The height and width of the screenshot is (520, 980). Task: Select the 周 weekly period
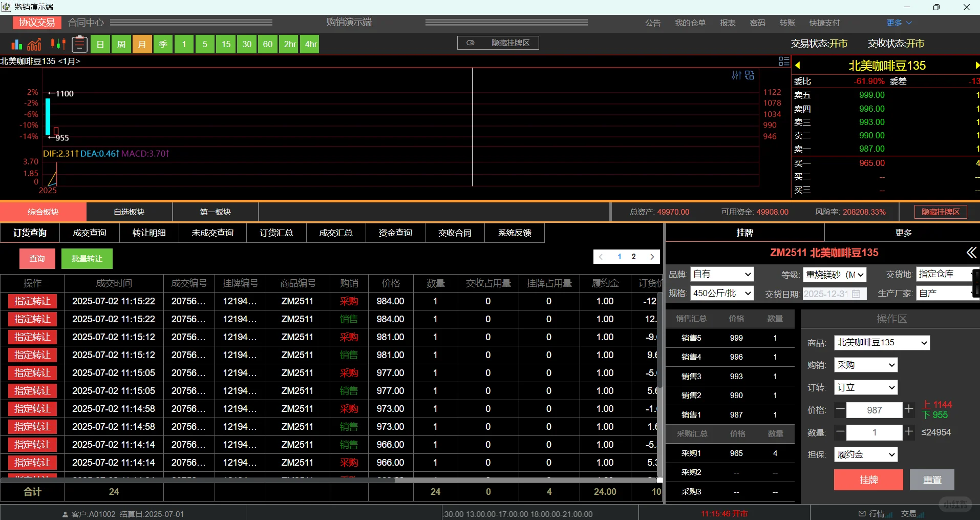point(121,44)
